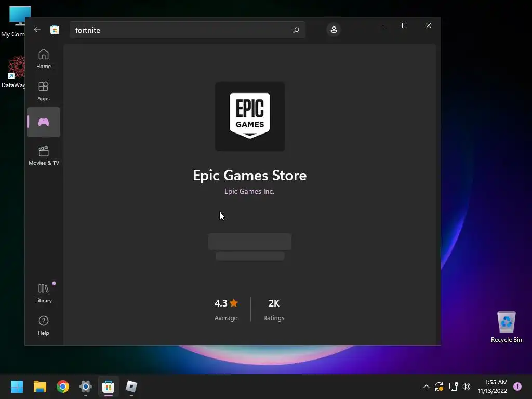532x399 pixels.
Task: Launch Google Chrome from taskbar
Action: click(63, 387)
